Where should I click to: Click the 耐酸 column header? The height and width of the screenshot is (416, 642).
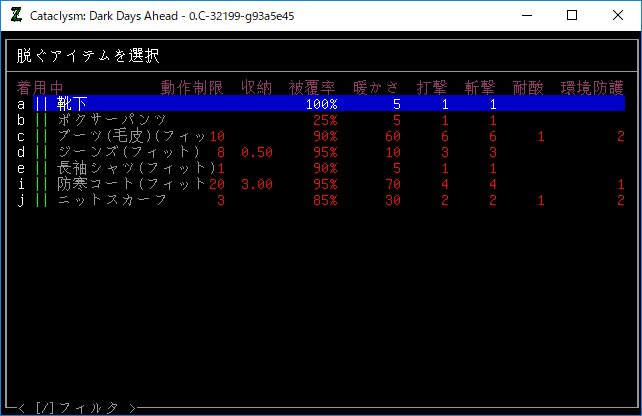click(528, 88)
